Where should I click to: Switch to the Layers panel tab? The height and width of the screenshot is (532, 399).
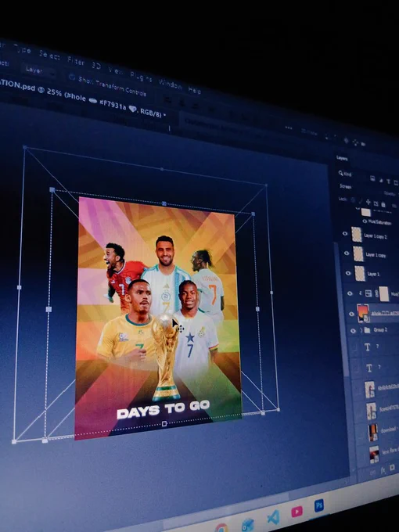click(342, 158)
